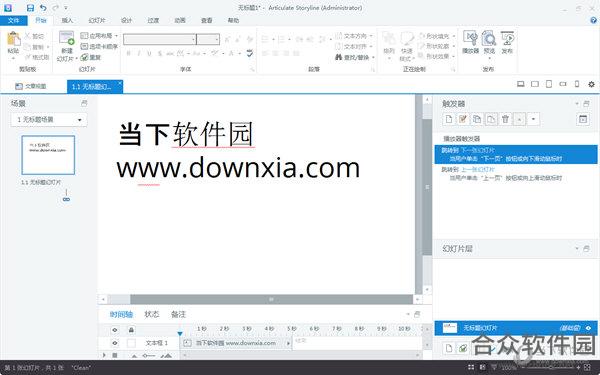
Task: Switch to the States tab in timeline panel
Action: click(x=152, y=314)
